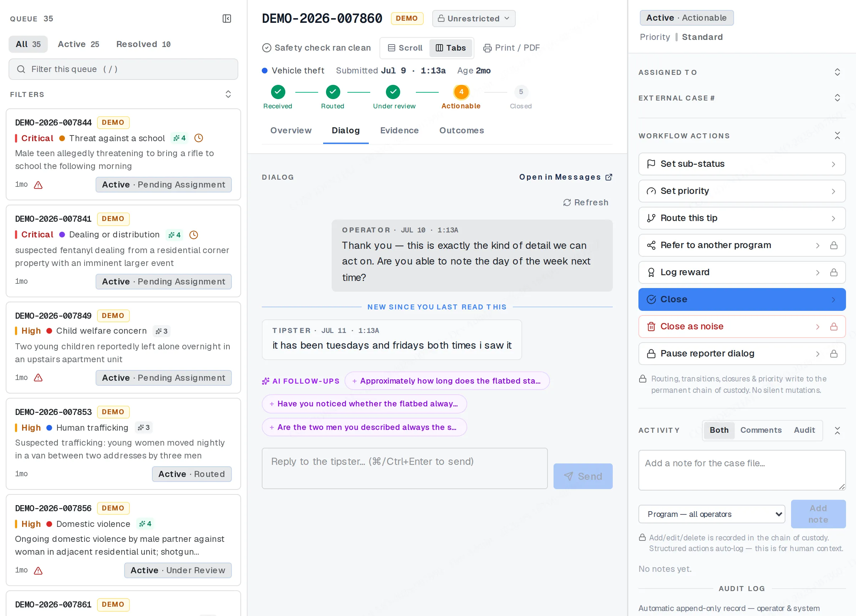Expand the Set priority chevron

[x=834, y=191]
